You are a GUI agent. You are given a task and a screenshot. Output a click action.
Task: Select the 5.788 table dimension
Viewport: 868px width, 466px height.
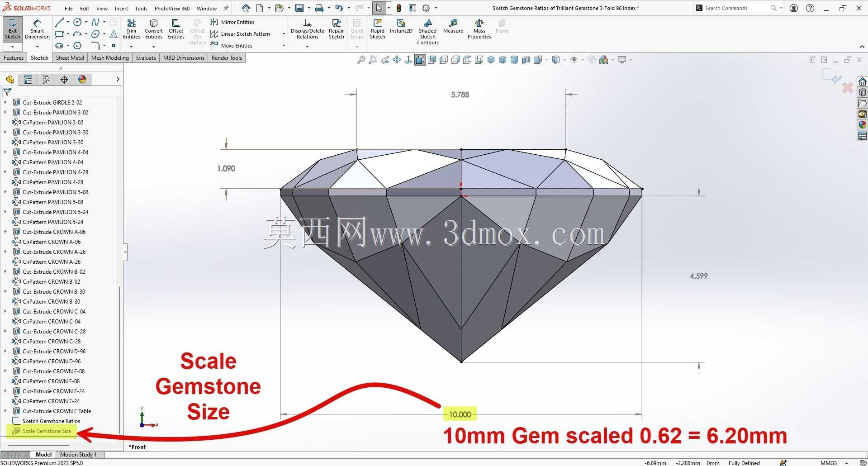[x=460, y=95]
